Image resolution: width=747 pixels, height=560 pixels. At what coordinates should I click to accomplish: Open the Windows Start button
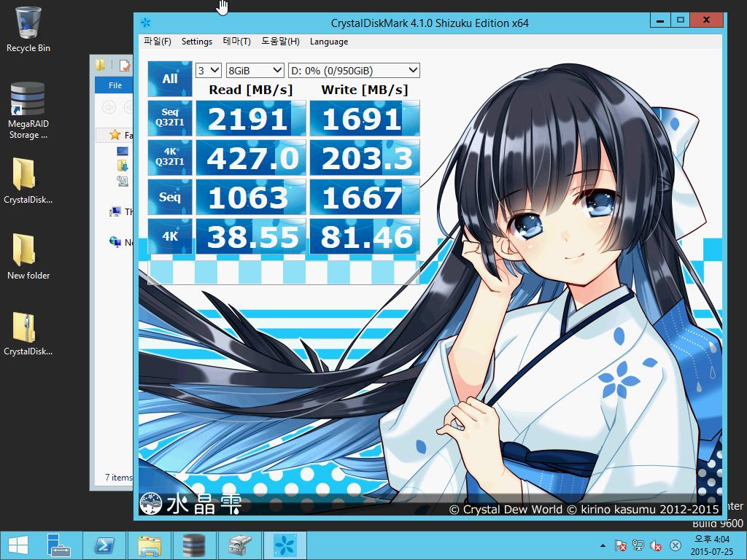pyautogui.click(x=18, y=545)
